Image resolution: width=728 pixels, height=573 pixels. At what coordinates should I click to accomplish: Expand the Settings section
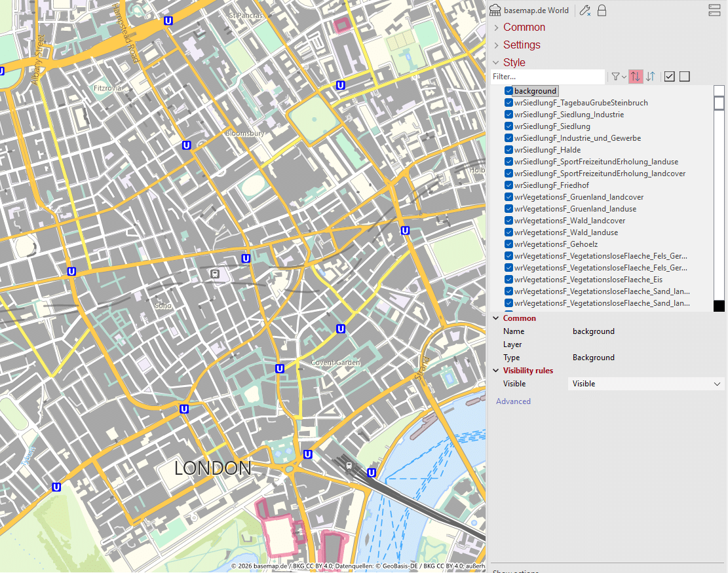click(x=496, y=45)
